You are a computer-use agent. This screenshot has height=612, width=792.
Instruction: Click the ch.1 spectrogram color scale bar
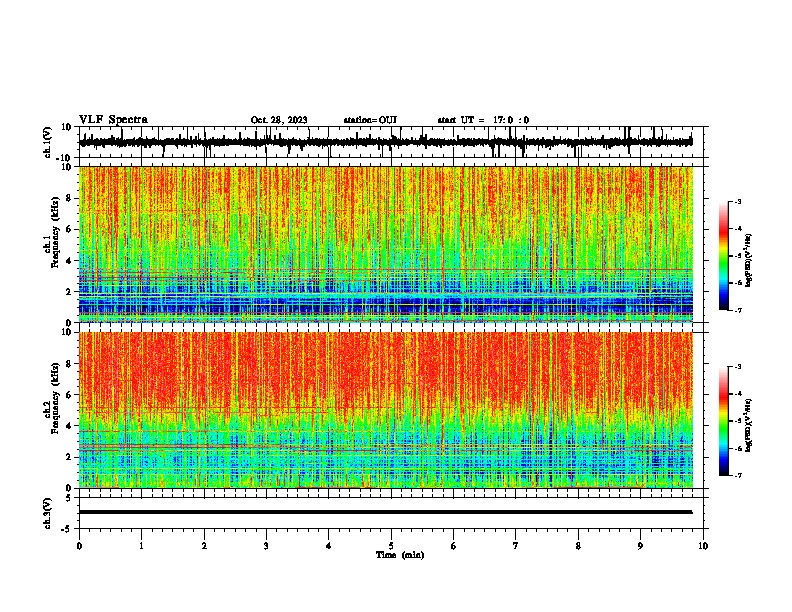point(724,256)
